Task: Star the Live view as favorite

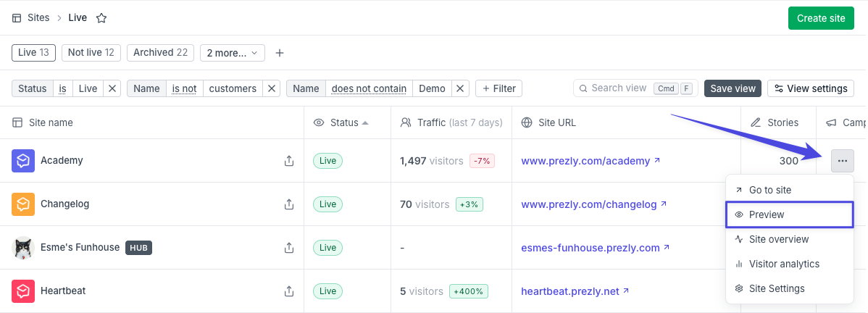Action: click(x=101, y=18)
